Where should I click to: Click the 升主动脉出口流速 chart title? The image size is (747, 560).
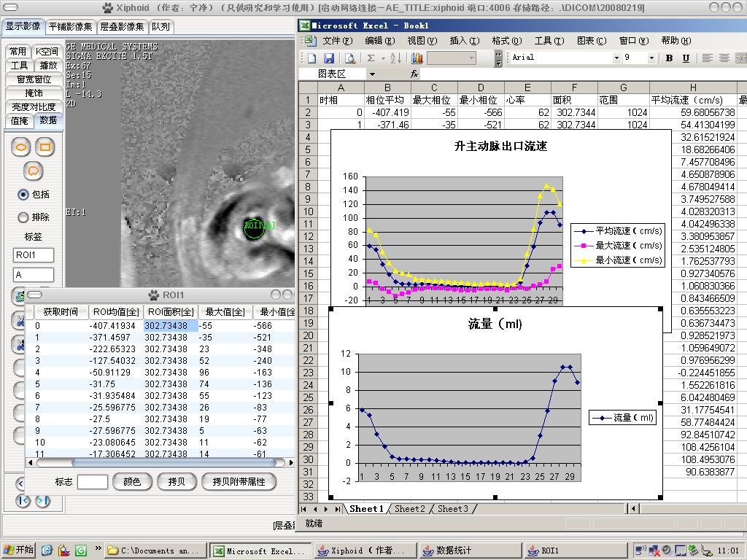(x=500, y=146)
